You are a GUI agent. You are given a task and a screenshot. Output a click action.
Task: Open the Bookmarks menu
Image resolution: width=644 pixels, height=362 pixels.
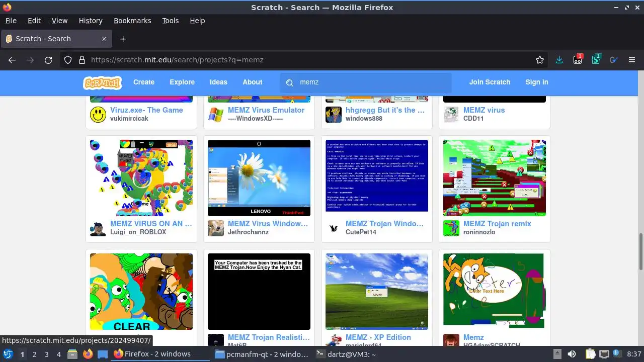click(132, 21)
